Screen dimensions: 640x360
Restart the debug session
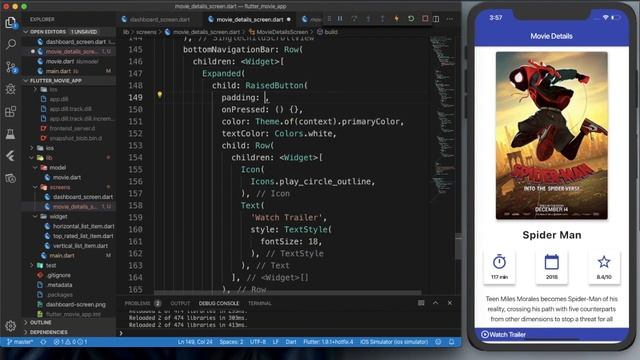coord(411,19)
